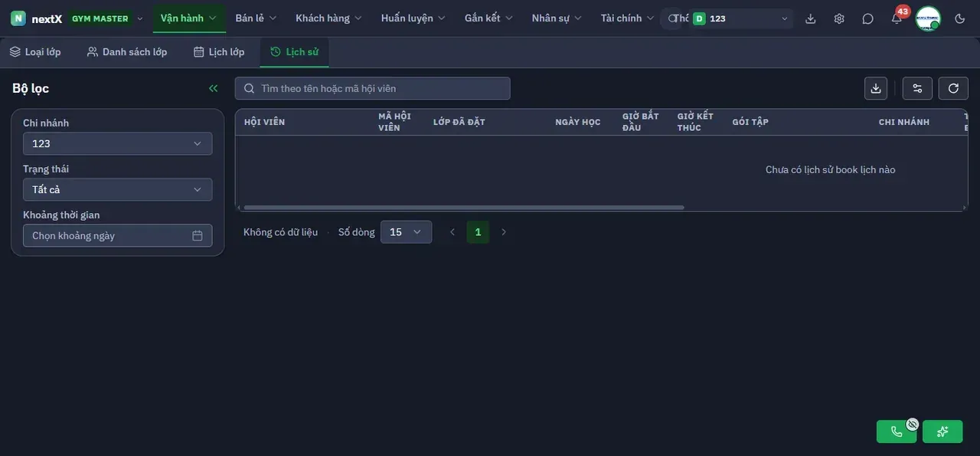Expand the Gắn kết menu
980x456 pixels.
(488, 18)
